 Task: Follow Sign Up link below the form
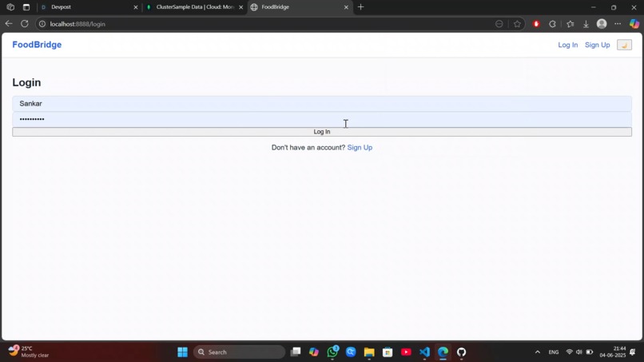(360, 148)
